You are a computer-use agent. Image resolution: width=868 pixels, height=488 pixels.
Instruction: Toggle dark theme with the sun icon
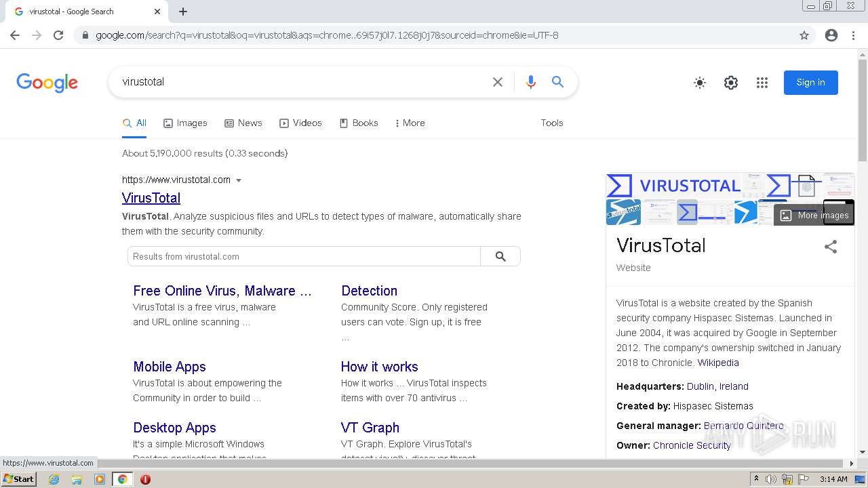coord(700,83)
